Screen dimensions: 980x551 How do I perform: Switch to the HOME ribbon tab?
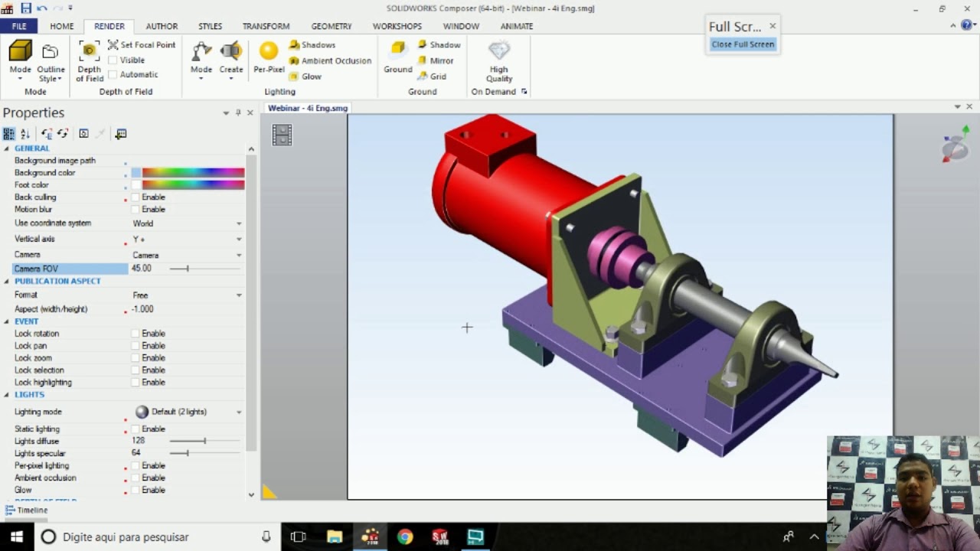(x=62, y=26)
